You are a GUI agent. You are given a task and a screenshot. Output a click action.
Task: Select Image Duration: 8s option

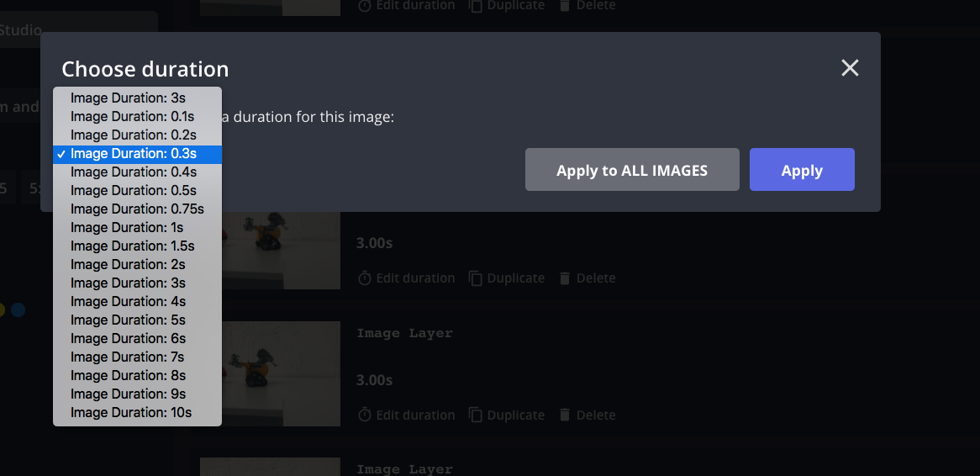coord(138,375)
